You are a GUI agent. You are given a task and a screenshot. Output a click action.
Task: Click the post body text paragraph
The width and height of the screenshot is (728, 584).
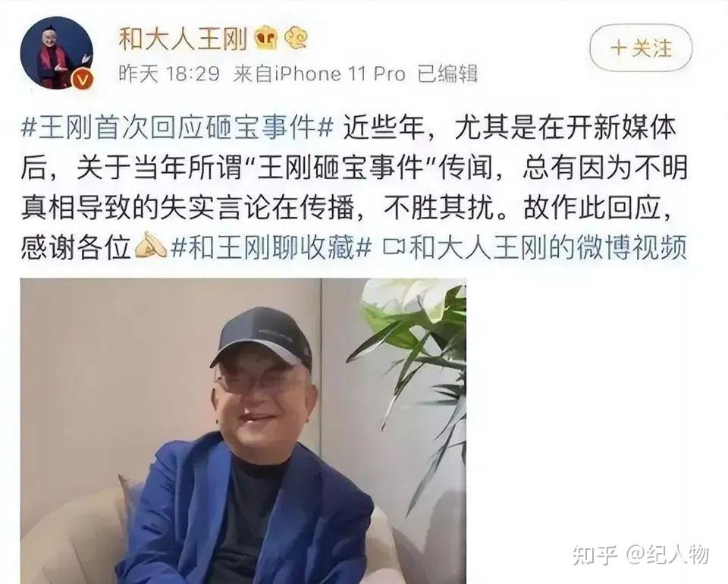pyautogui.click(x=354, y=187)
